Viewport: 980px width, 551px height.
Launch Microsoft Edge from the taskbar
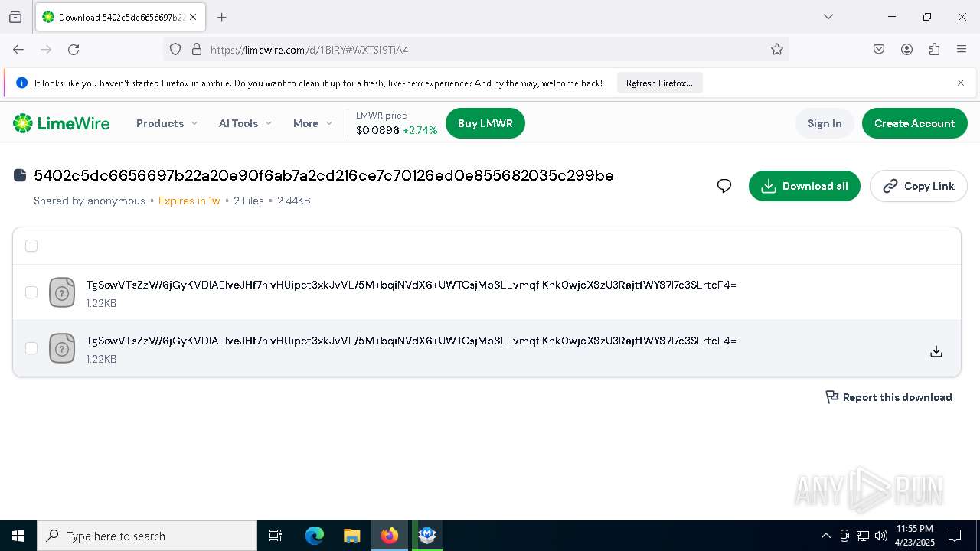pyautogui.click(x=315, y=536)
